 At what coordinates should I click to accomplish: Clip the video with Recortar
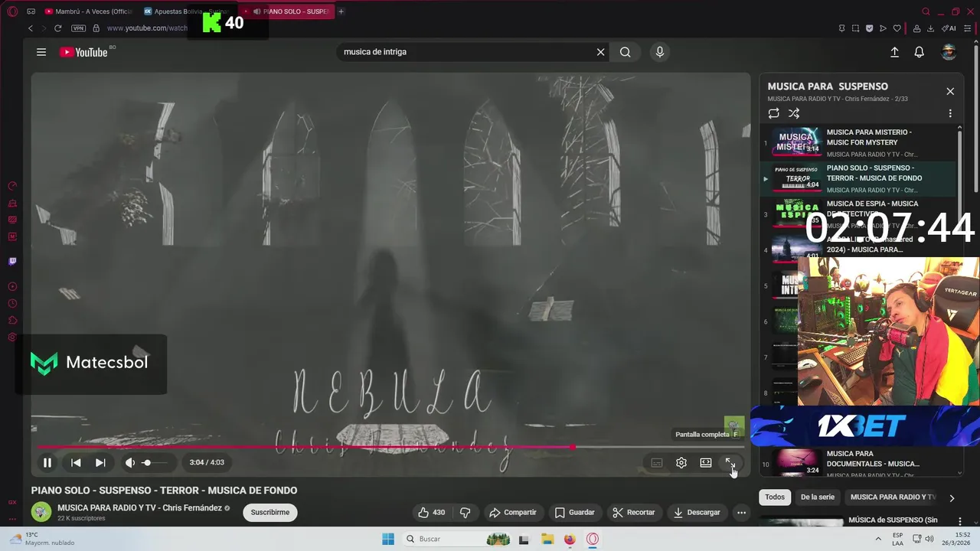click(x=634, y=513)
